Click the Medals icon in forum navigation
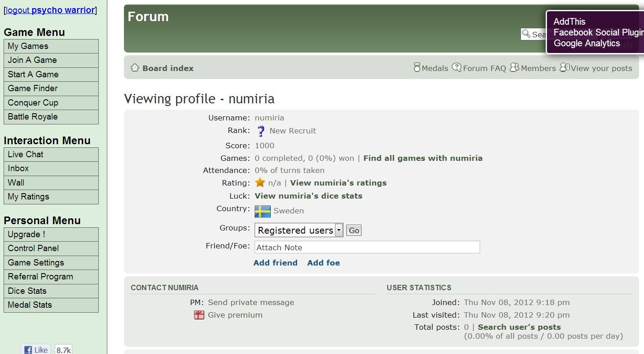The image size is (644, 354). coord(417,68)
